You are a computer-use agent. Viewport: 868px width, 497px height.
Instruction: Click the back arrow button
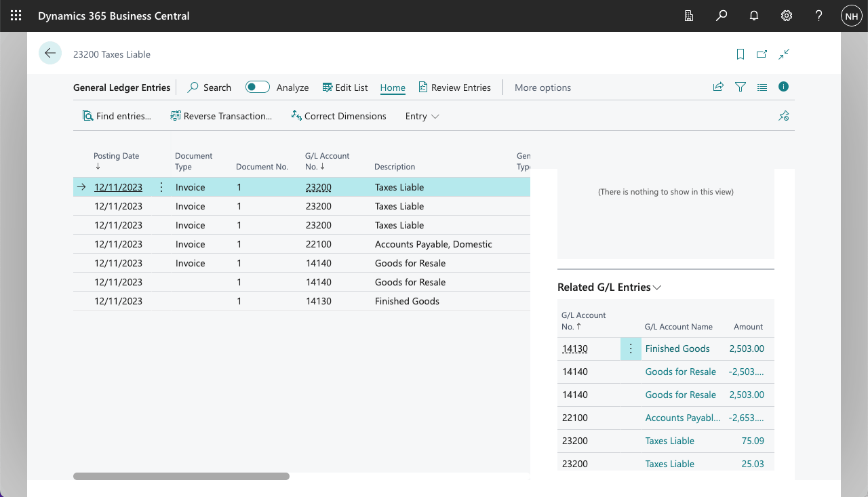(50, 54)
